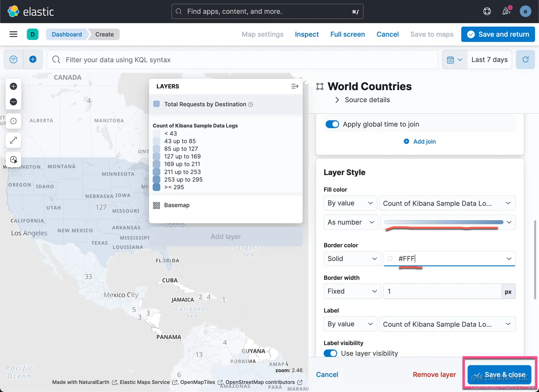Toggle Apply global time to join
The image size is (539, 392).
coord(332,124)
